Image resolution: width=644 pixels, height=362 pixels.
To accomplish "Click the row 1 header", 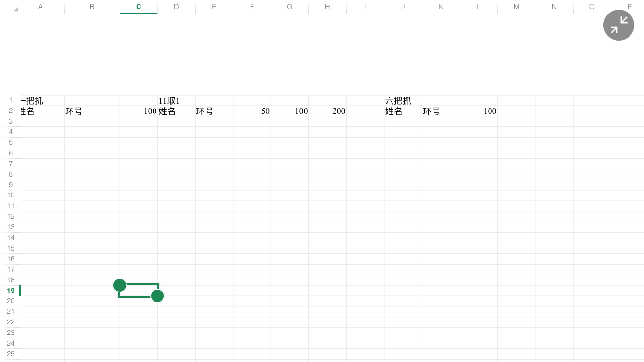I will pyautogui.click(x=11, y=100).
